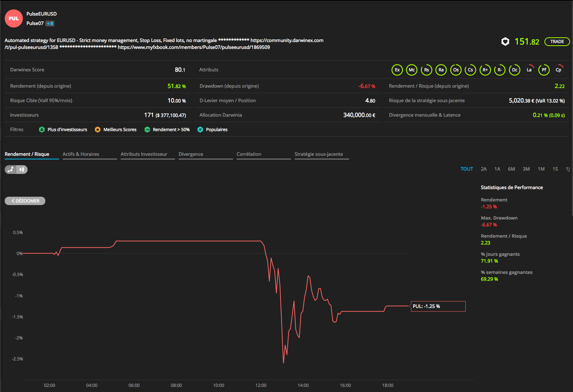This screenshot has width=573, height=392.
Task: Open the myfxbook.com PulseEURUSD link
Action: click(194, 47)
